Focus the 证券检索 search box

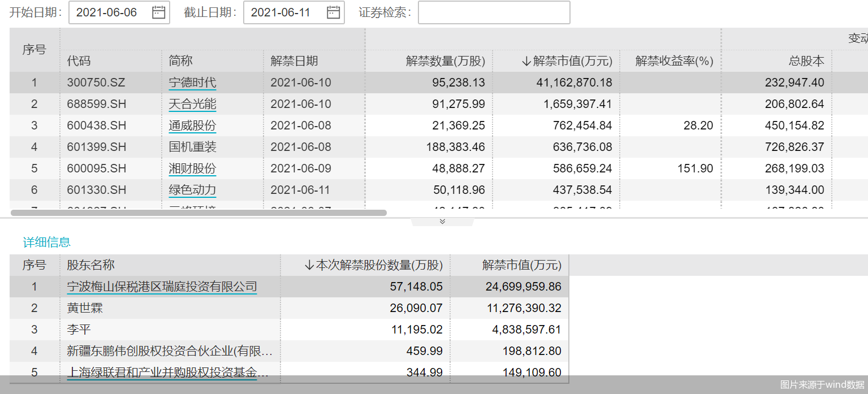tap(494, 12)
